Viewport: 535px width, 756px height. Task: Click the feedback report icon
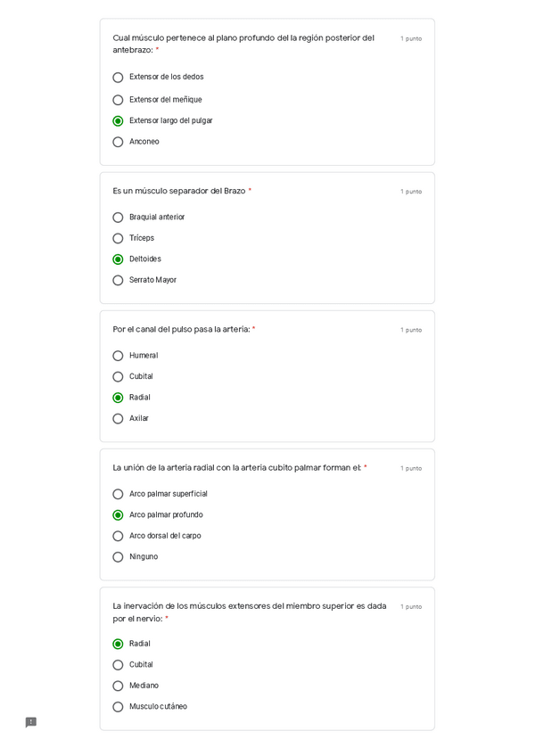coord(31,722)
